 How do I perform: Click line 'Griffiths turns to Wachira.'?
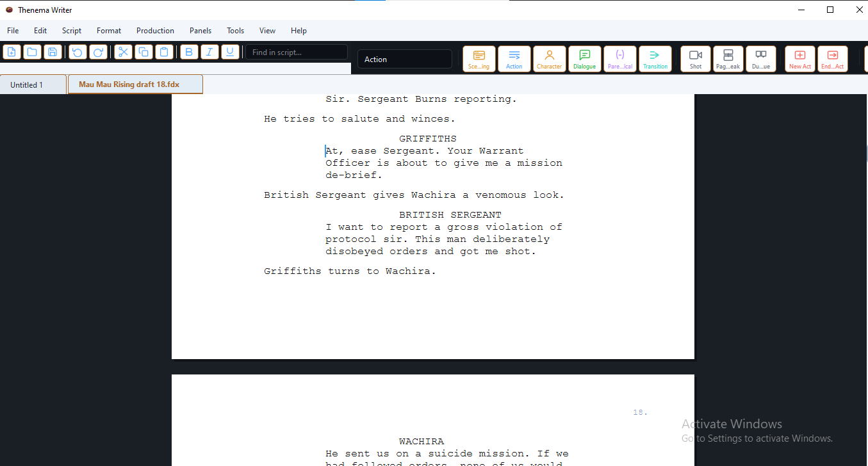(x=350, y=271)
